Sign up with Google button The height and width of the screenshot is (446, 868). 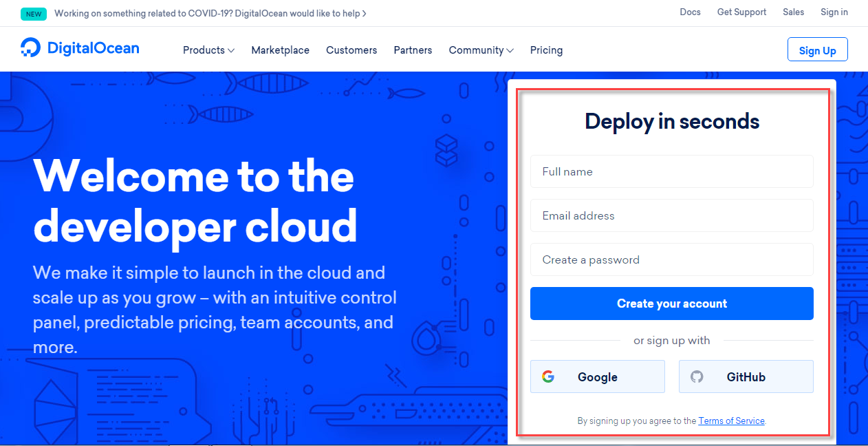[x=597, y=376]
